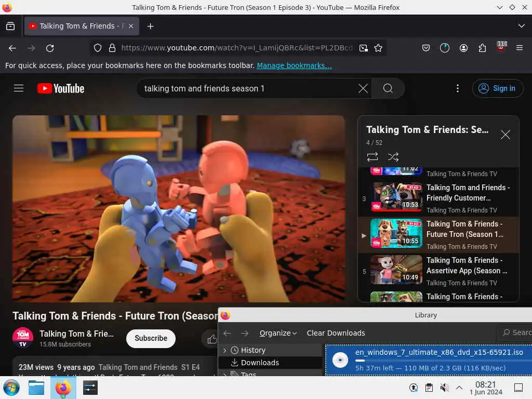
Task: Go forward in Library window
Action: tap(245, 333)
